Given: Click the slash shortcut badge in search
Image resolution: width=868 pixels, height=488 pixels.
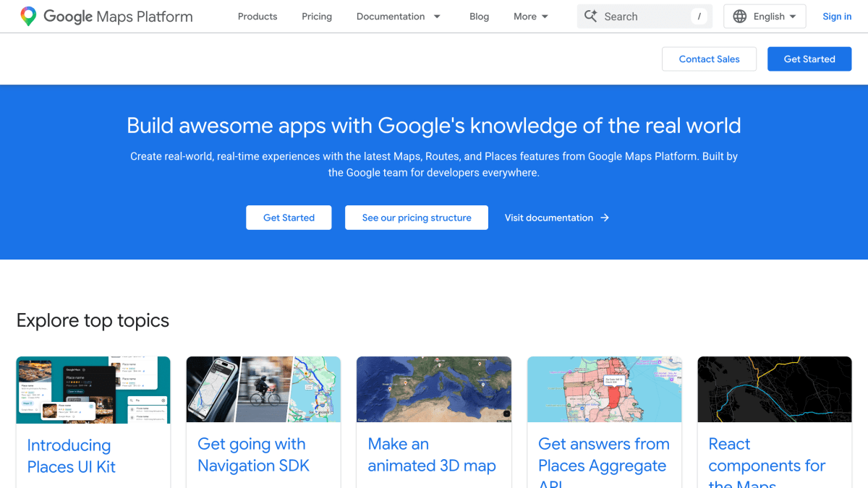Looking at the screenshot, I should pyautogui.click(x=699, y=16).
